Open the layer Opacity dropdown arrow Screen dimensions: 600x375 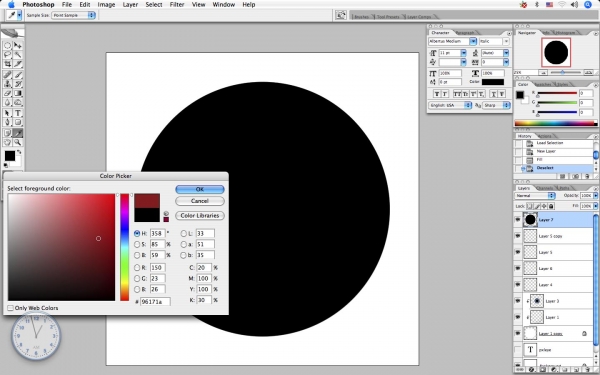click(595, 196)
